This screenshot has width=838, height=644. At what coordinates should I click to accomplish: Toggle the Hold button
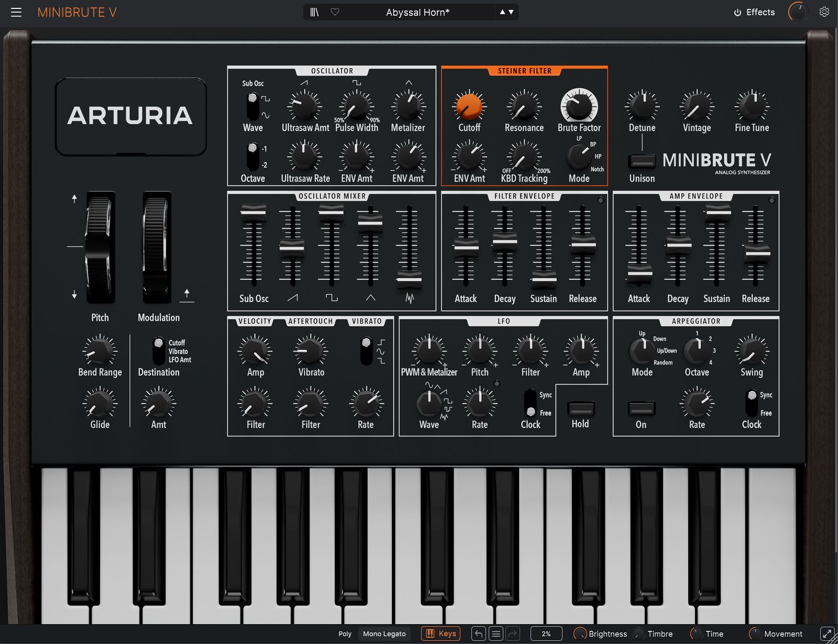(x=581, y=408)
